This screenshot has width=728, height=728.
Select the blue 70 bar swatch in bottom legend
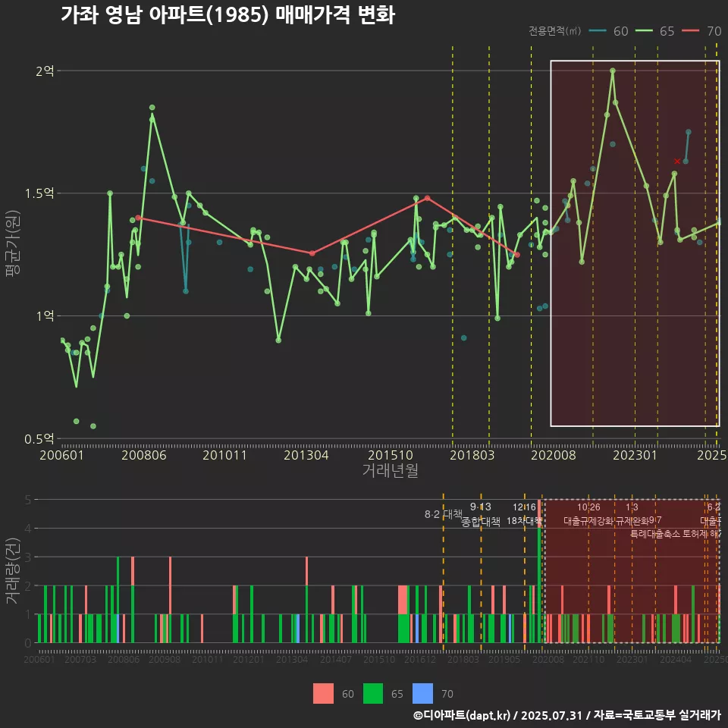tap(422, 694)
